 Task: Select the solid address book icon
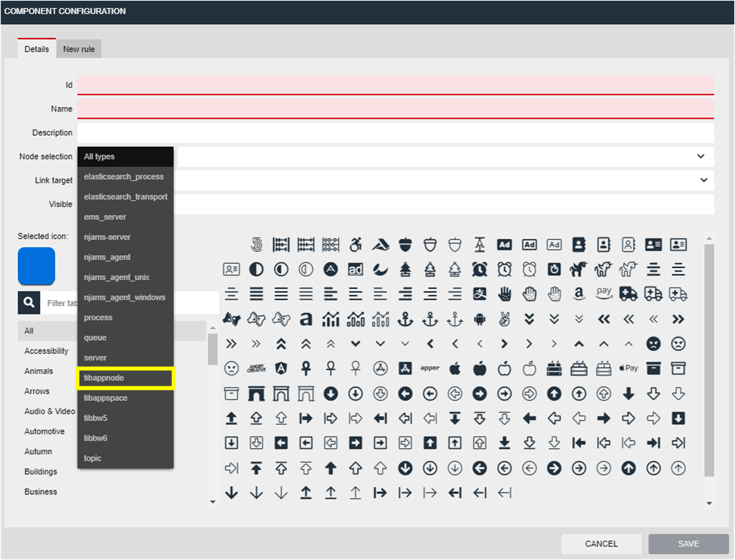point(579,244)
